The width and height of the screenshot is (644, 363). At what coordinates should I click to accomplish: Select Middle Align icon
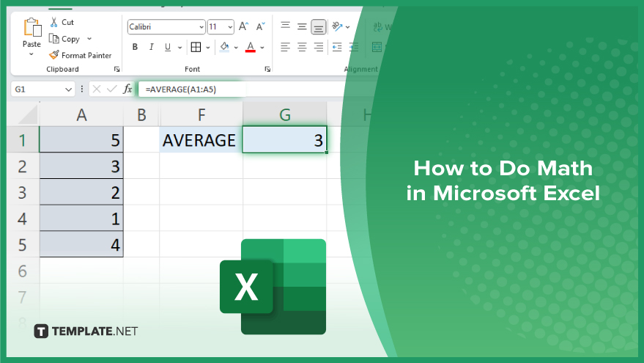302,26
